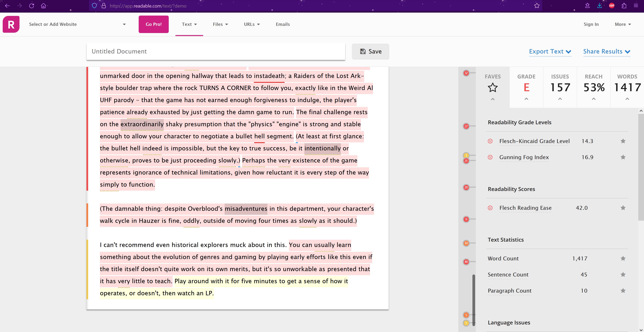
Task: Click the browser reload icon
Action: [32, 6]
